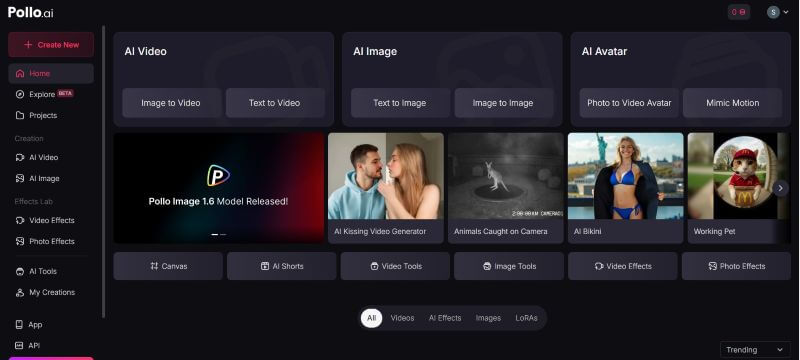This screenshot has width=800, height=360.
Task: Click the My Creations sidebar icon
Action: 20,292
